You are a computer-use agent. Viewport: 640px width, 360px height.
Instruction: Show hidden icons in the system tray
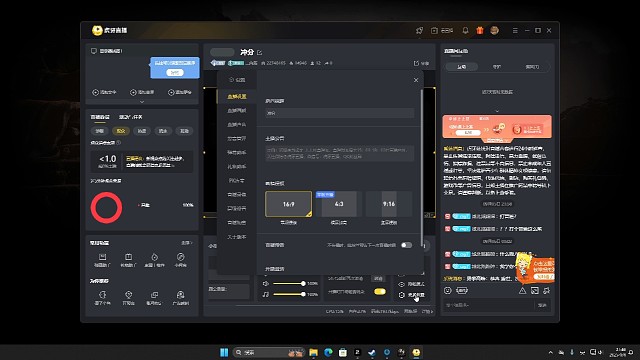coord(551,352)
